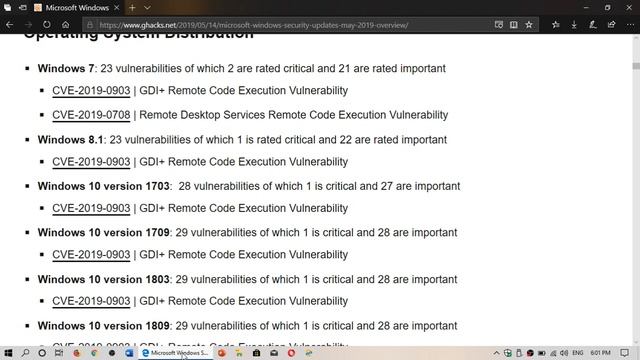Open the tabs you've set aside panel

click(7, 8)
